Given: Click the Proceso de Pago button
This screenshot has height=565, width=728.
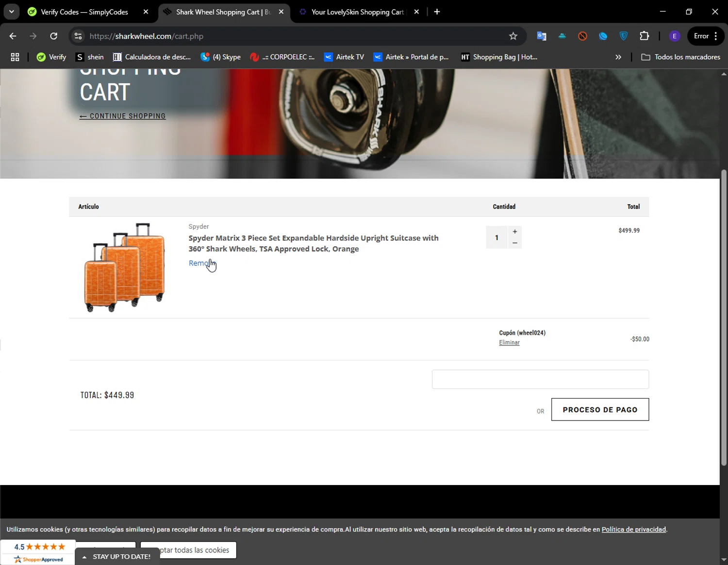Looking at the screenshot, I should (x=600, y=410).
